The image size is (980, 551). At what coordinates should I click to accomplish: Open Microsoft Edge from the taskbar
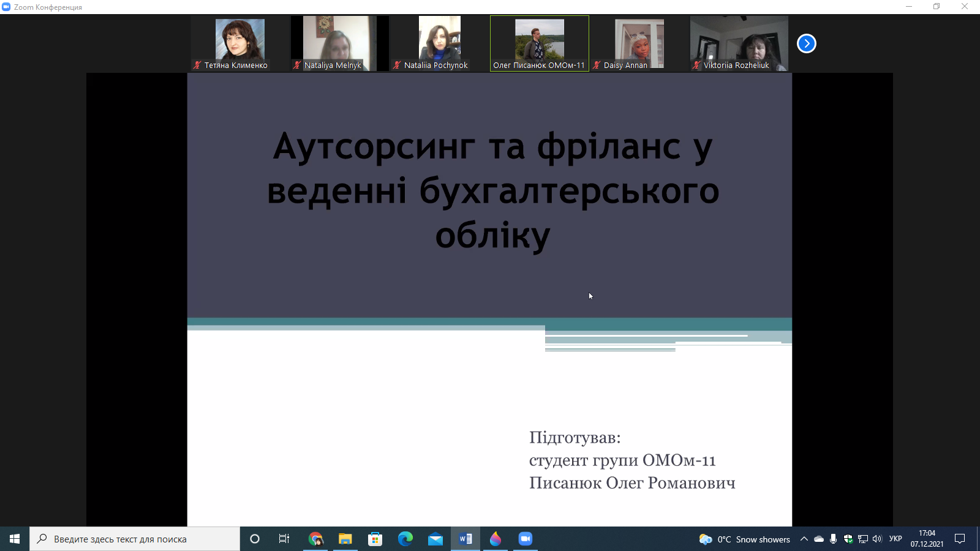tap(405, 539)
